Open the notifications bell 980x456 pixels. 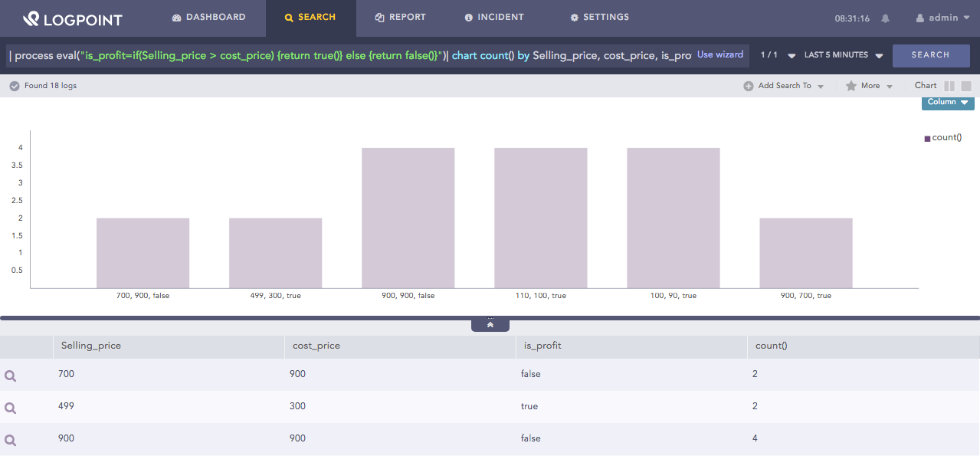pos(886,18)
